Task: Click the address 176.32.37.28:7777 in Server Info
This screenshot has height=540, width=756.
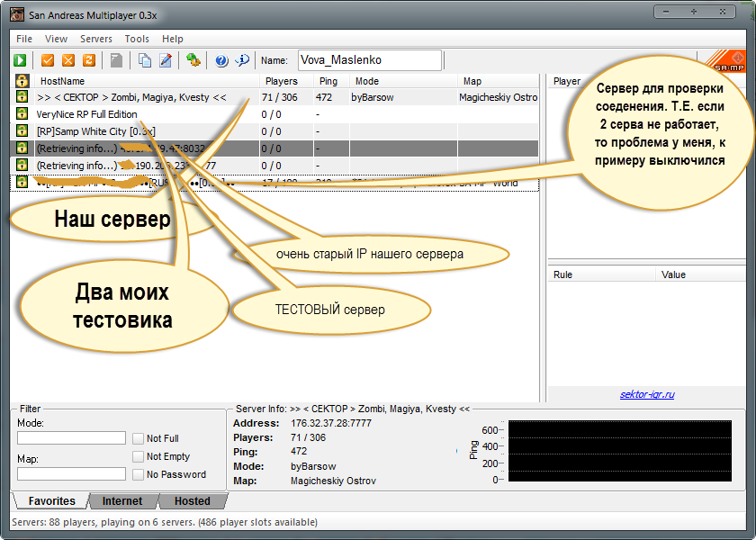Action: click(x=331, y=423)
